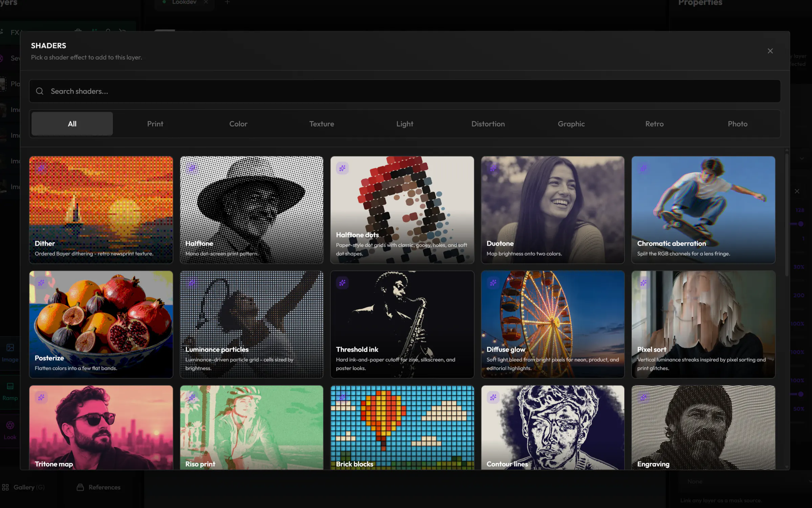The image size is (812, 508).
Task: Switch to the Texture category tab
Action: [322, 124]
